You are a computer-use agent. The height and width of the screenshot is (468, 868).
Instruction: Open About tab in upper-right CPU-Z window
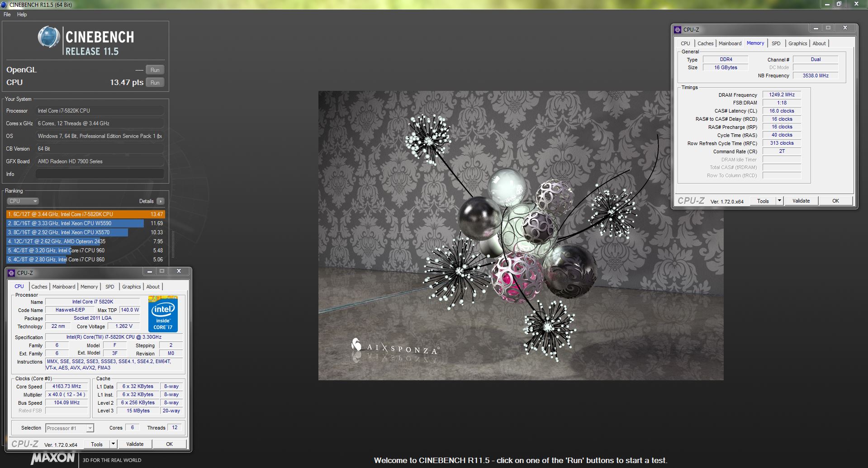pos(819,43)
